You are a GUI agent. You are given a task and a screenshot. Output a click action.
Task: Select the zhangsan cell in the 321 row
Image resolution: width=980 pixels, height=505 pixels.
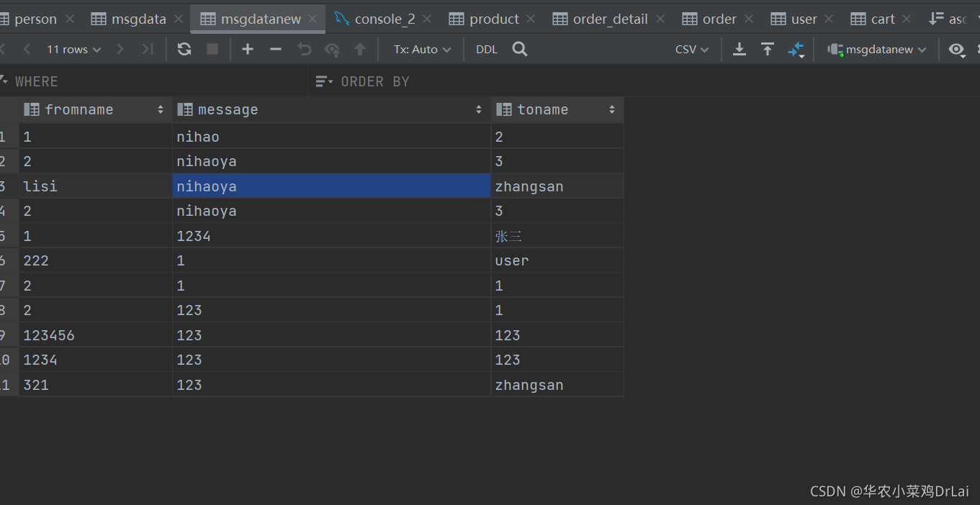[557, 385]
